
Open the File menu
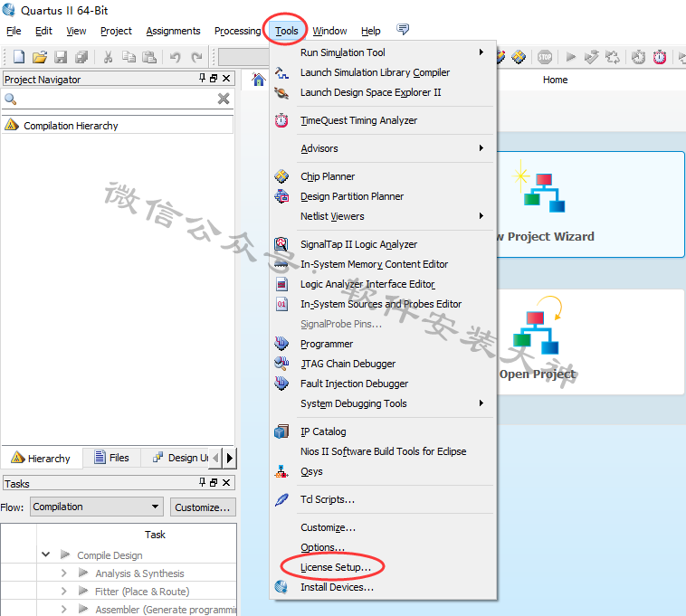(14, 31)
